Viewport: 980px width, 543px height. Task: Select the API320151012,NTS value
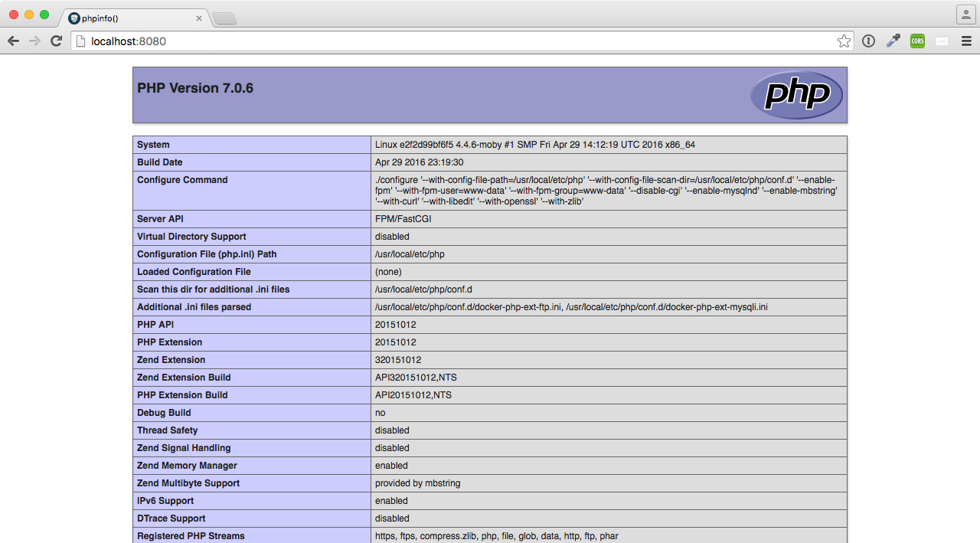tap(416, 378)
